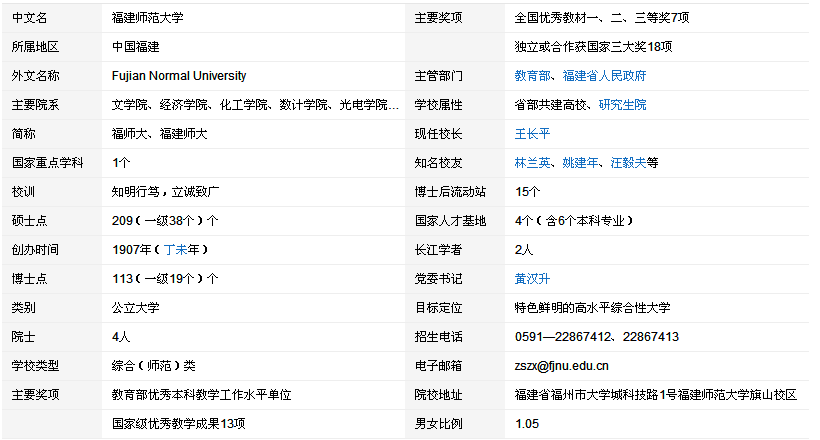Click the 中文名 label
Image resolution: width=820 pixels, height=440 pixels.
point(30,18)
